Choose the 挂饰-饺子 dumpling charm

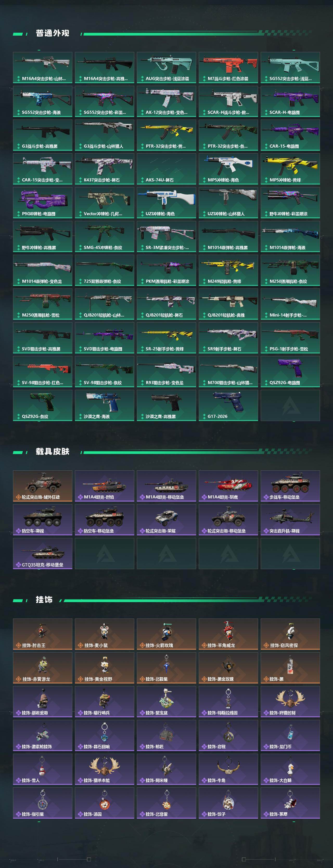tap(228, 803)
